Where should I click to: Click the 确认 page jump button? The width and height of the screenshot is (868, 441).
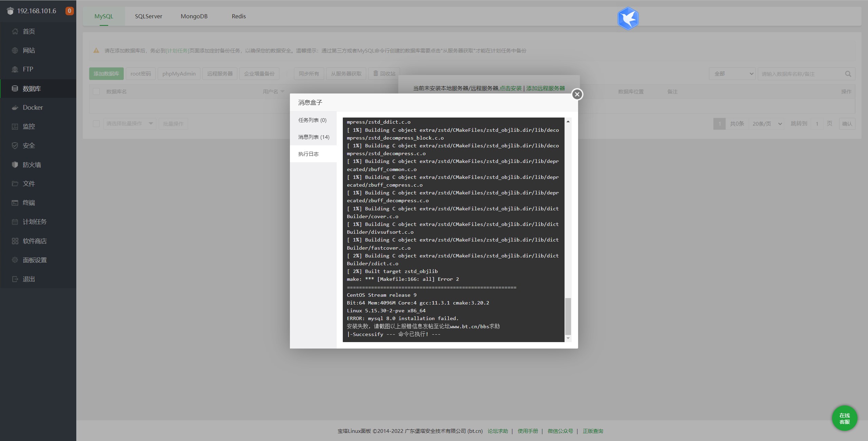click(847, 124)
